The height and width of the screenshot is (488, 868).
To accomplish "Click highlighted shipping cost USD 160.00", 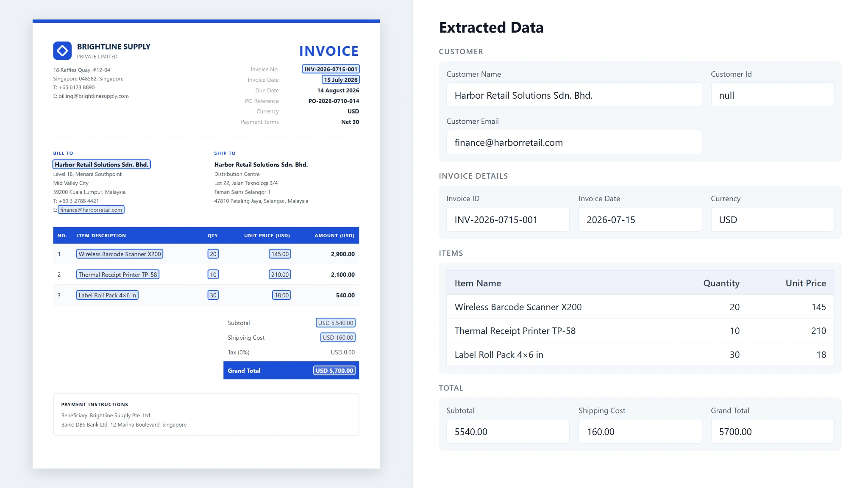I will pos(338,338).
